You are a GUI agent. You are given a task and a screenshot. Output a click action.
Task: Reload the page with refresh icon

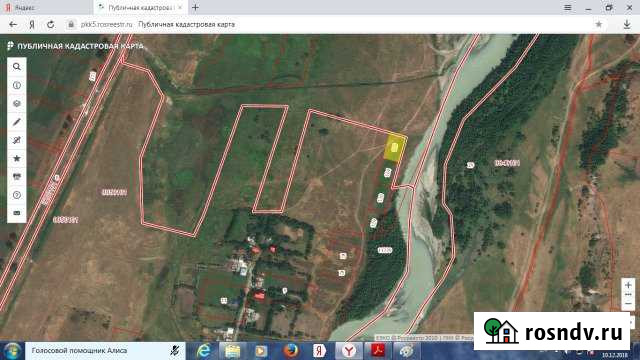[x=51, y=24]
